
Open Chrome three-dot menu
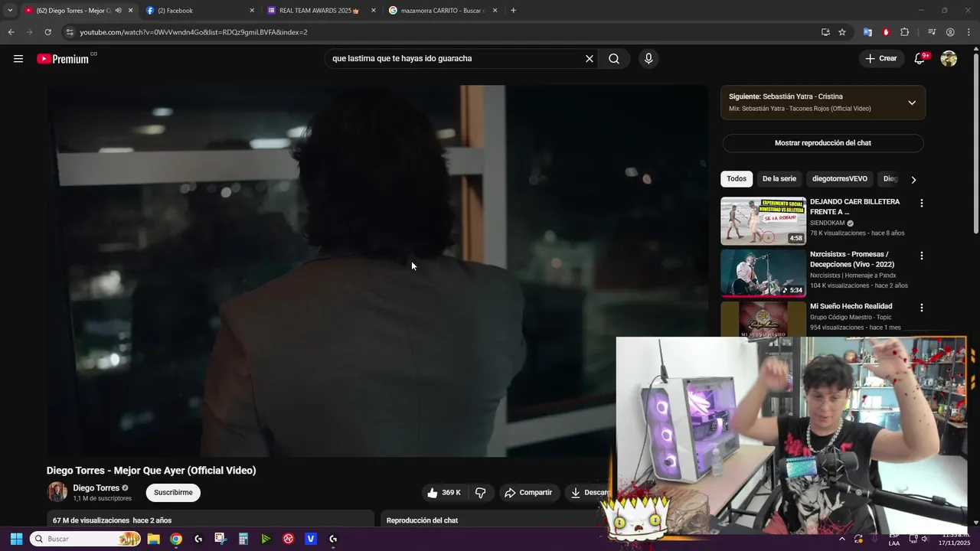[969, 32]
